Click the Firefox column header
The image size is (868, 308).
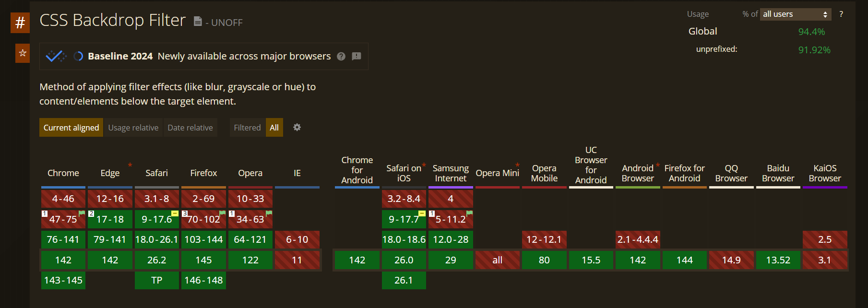point(203,173)
